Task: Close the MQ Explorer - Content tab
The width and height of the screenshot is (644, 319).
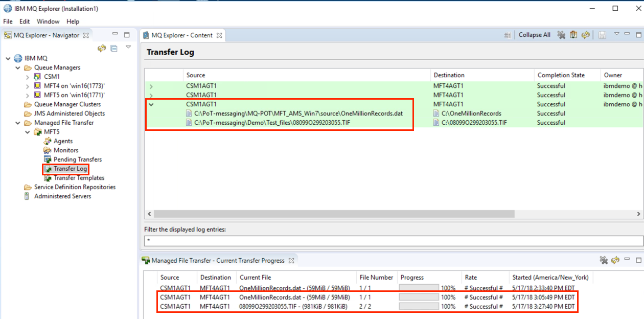Action: 219,35
